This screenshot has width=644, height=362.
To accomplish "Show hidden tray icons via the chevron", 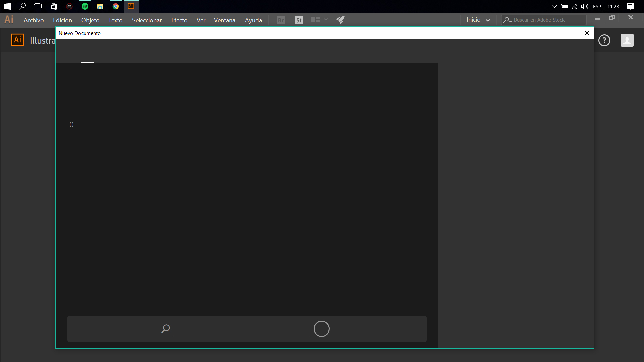I will 554,6.
